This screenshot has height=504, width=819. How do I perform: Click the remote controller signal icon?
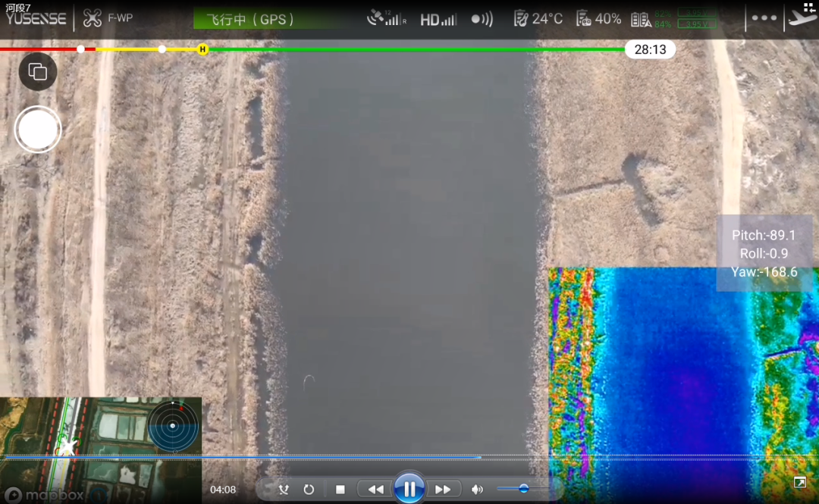[482, 19]
